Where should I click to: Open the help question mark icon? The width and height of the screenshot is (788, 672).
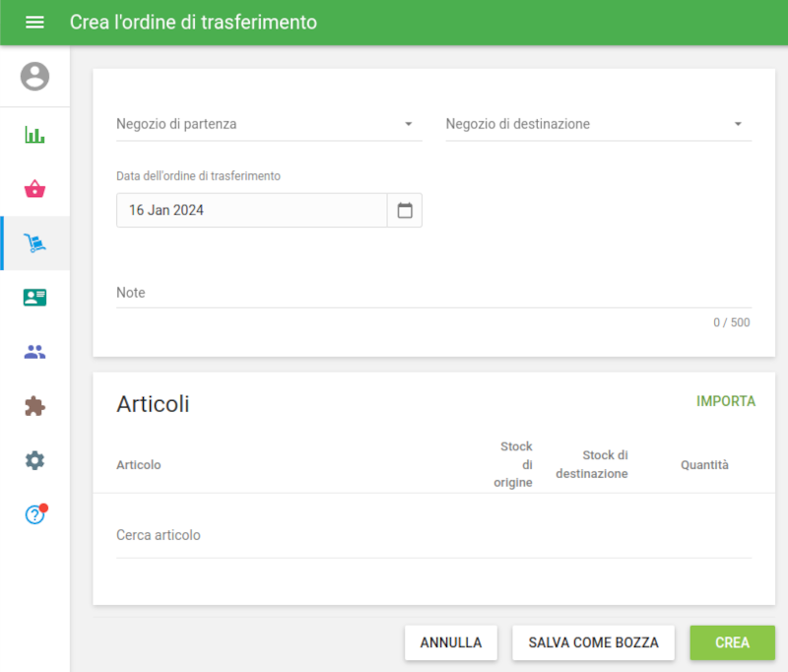34,512
